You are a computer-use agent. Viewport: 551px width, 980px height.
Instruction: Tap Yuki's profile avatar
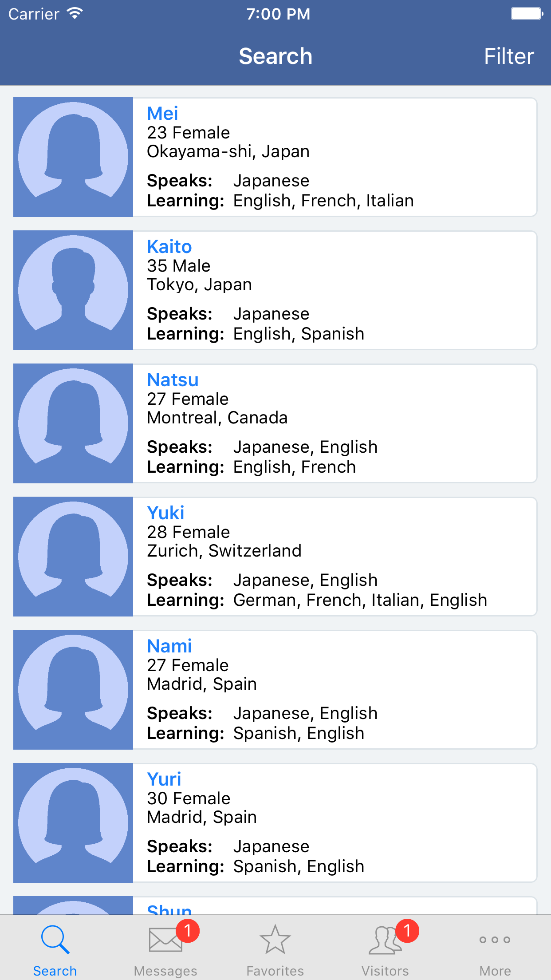click(x=73, y=557)
